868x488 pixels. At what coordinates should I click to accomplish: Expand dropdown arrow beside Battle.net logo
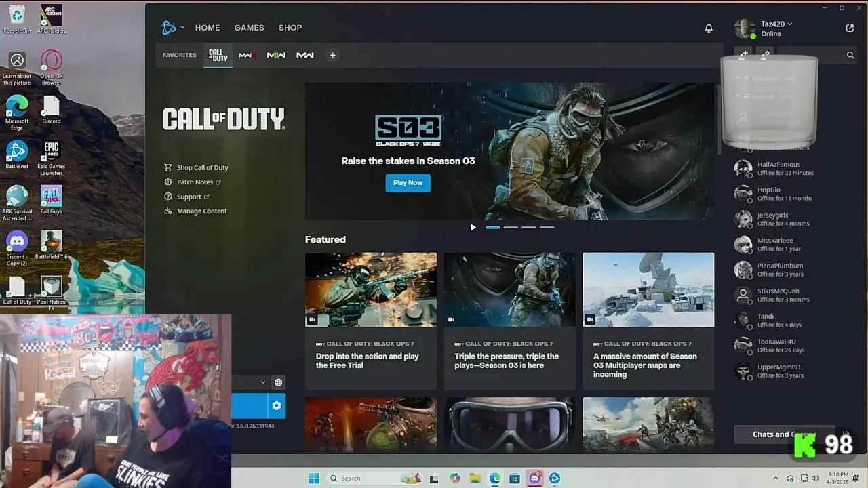pos(182,28)
